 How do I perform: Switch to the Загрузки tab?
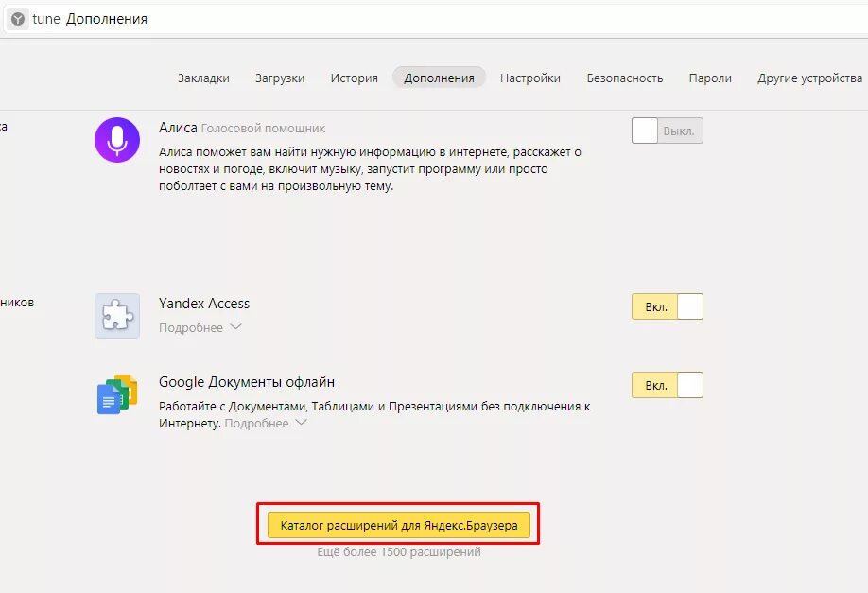[x=280, y=78]
